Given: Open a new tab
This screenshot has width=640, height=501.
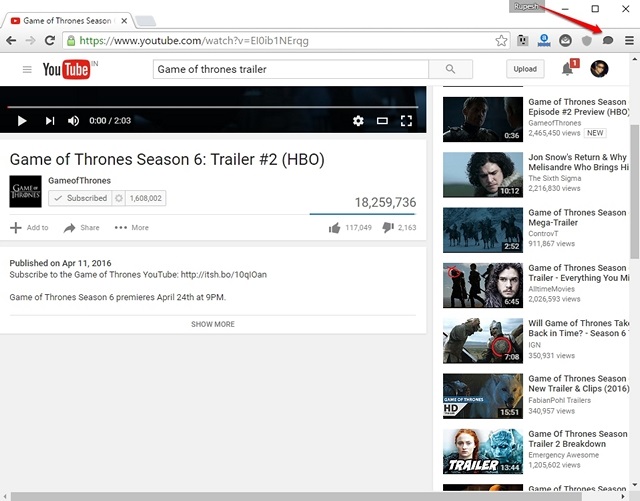Looking at the screenshot, I should click(145, 21).
